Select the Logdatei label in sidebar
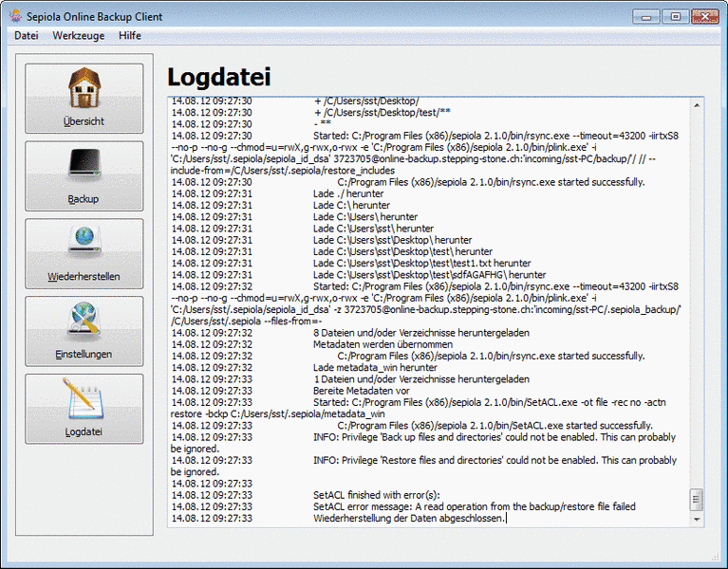Screen dimensions: 728x569 (x=84, y=431)
